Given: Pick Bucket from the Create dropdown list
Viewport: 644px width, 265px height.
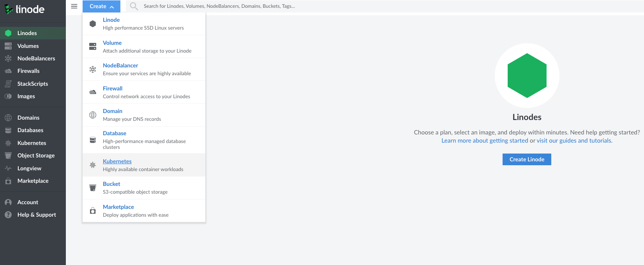Looking at the screenshot, I should coord(111,184).
